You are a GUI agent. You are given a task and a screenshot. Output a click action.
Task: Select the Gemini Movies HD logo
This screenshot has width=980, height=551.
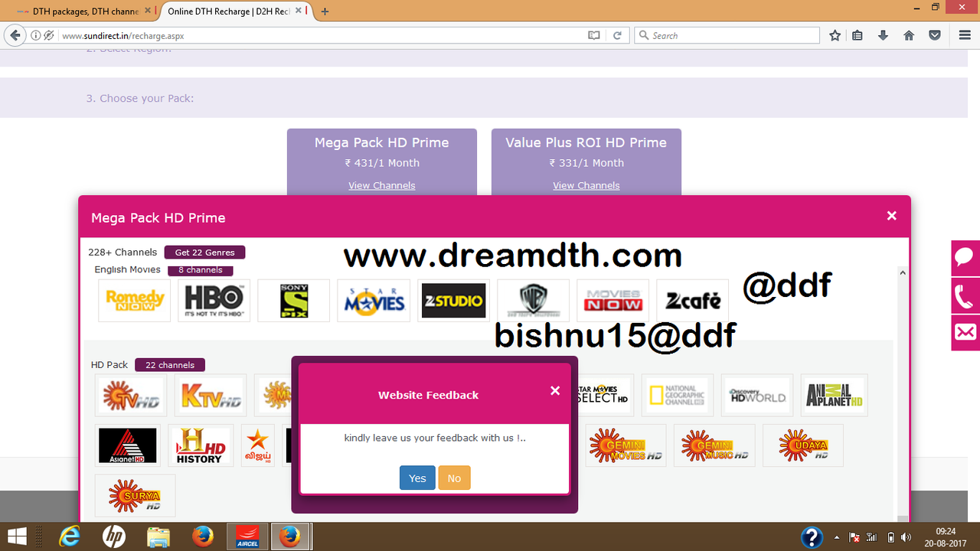[626, 445]
